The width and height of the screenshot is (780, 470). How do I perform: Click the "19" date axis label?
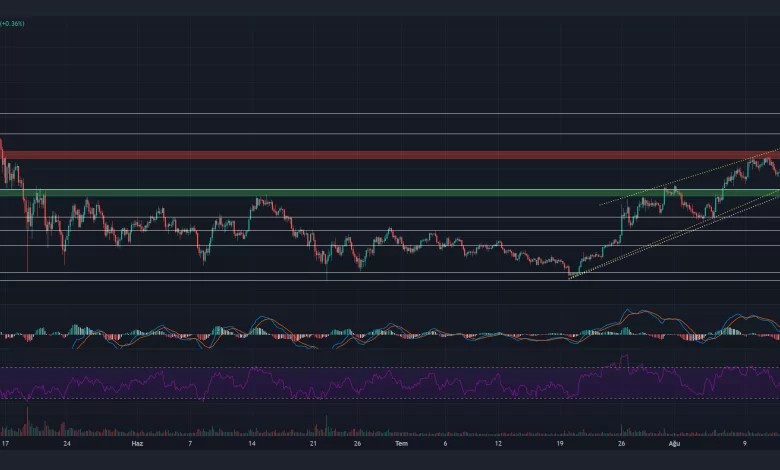560,444
